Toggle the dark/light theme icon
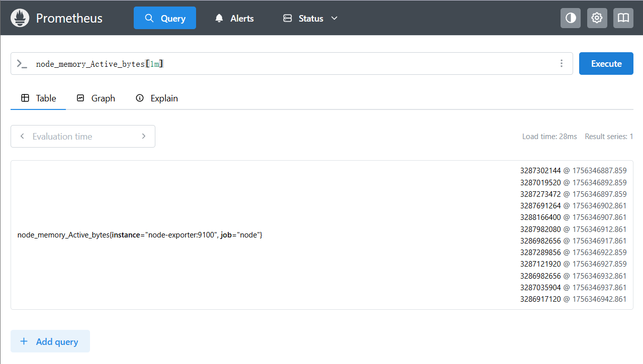 pos(571,18)
